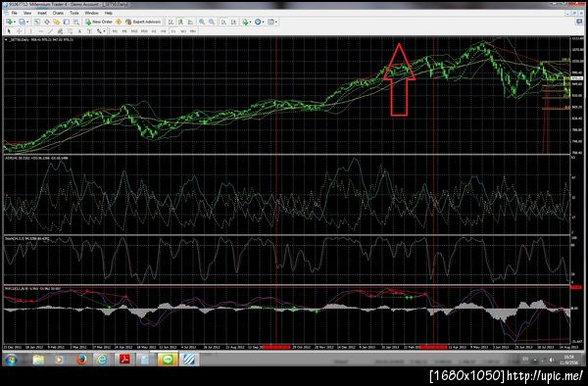Open the File menu
The image size is (588, 386).
15,13
